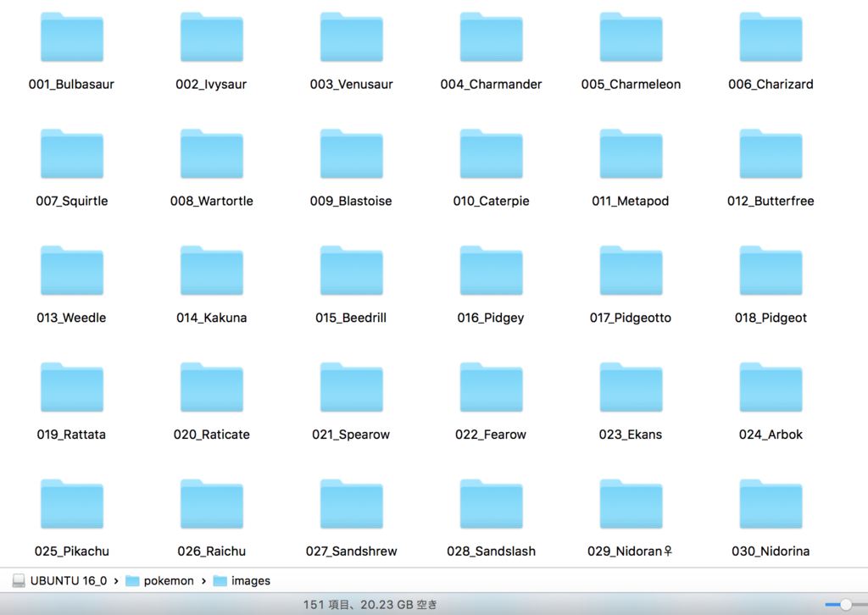Select the 028_Sandslash folder icon
The height and width of the screenshot is (615, 868).
[x=491, y=504]
